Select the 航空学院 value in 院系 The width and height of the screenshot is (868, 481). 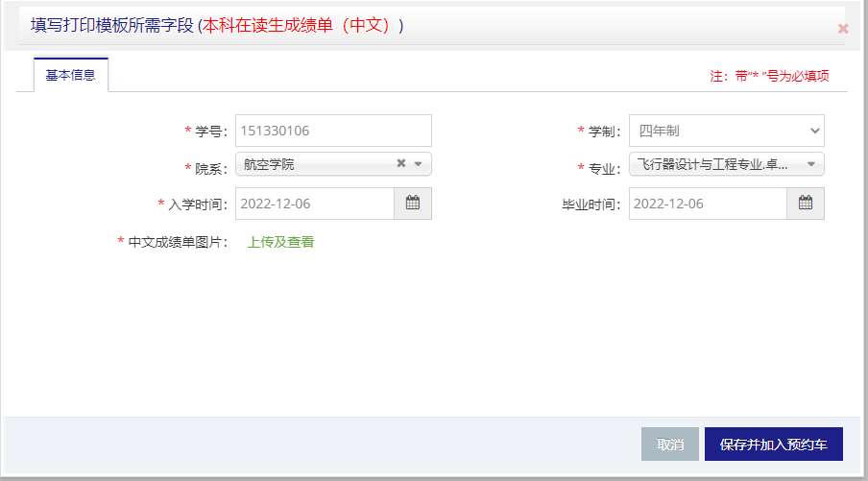[270, 164]
